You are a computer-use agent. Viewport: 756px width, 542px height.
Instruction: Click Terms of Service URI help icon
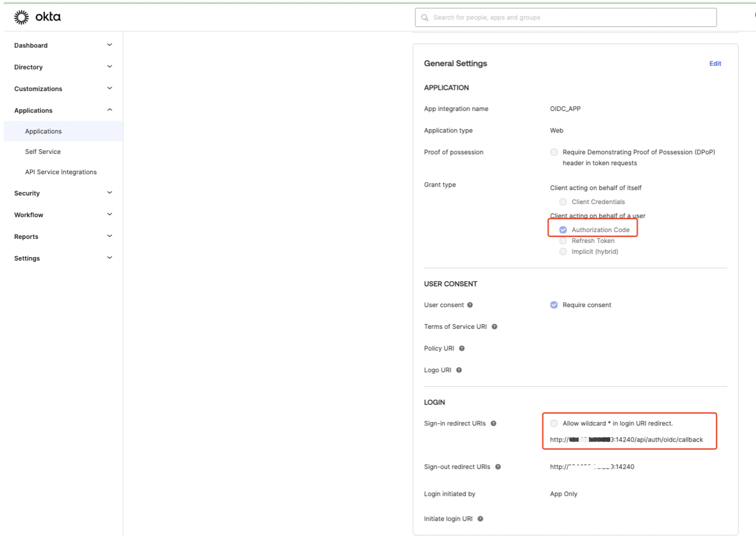[494, 327]
